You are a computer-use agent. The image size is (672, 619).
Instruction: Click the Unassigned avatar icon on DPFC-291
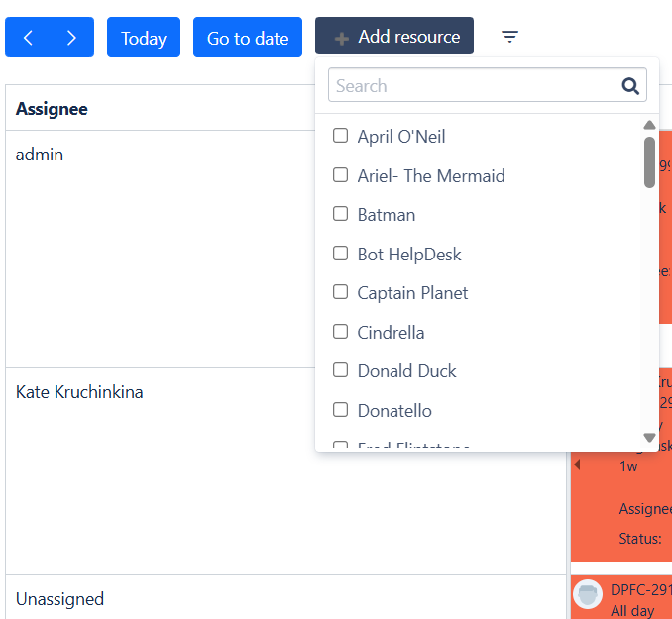pyautogui.click(x=588, y=594)
